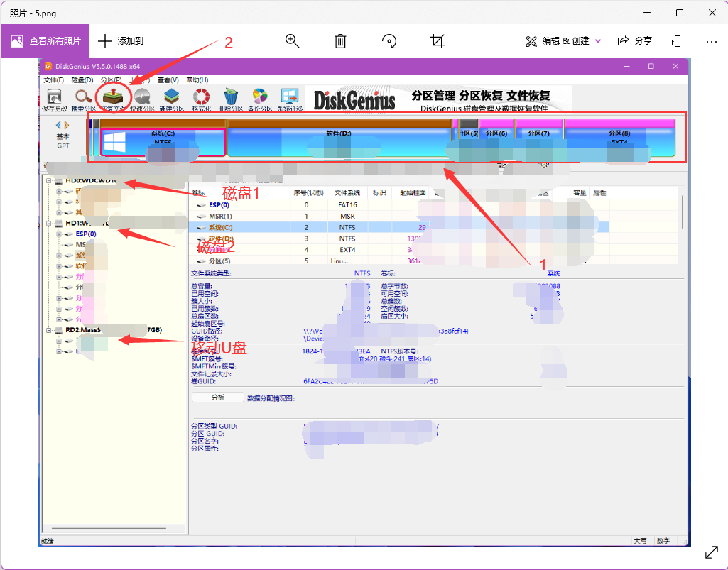Click the 数字 status bar indicator
728x570 pixels.
[663, 541]
